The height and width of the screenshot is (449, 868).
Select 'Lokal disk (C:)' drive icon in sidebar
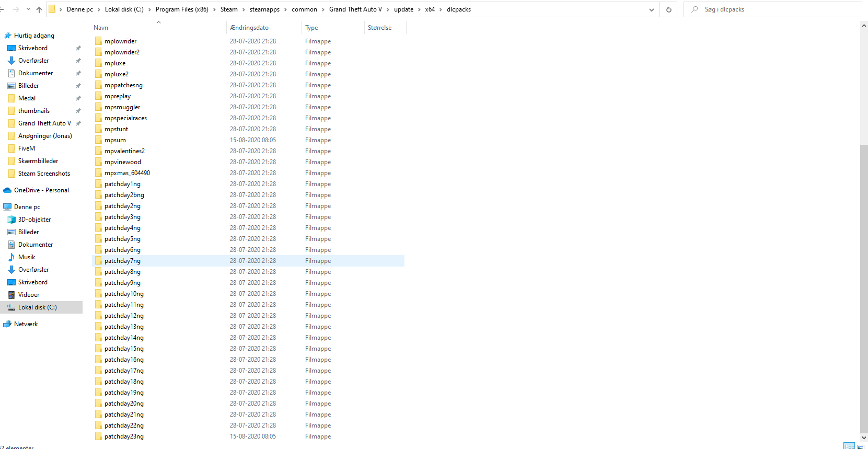11,307
